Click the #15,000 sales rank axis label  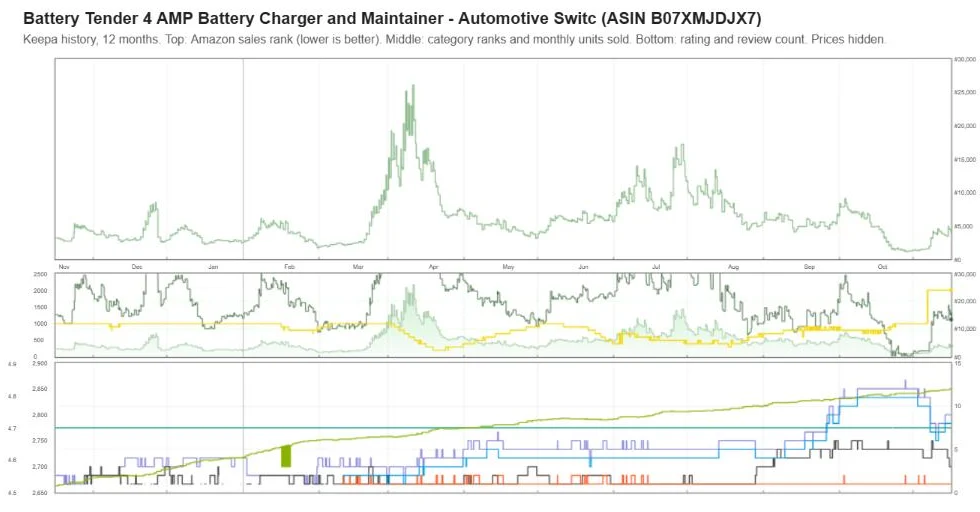[x=965, y=159]
